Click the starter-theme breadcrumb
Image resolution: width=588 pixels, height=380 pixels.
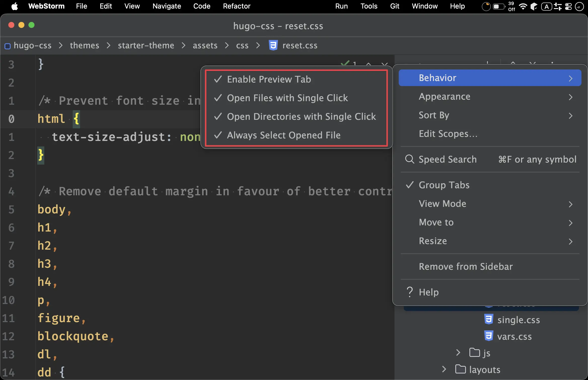(146, 46)
